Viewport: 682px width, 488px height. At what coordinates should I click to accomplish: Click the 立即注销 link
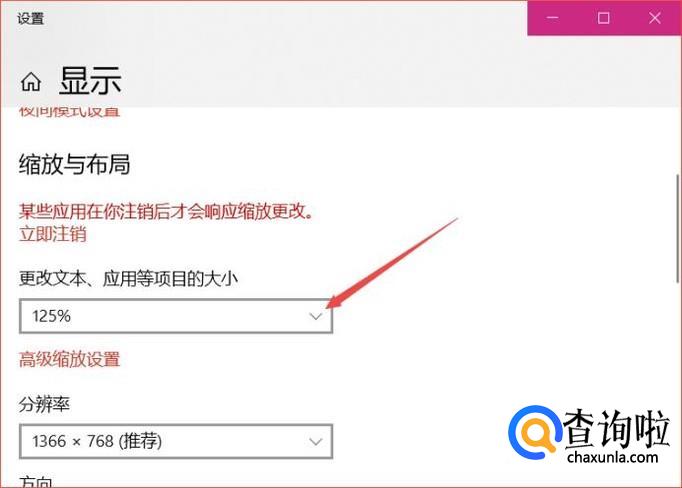pyautogui.click(x=53, y=234)
